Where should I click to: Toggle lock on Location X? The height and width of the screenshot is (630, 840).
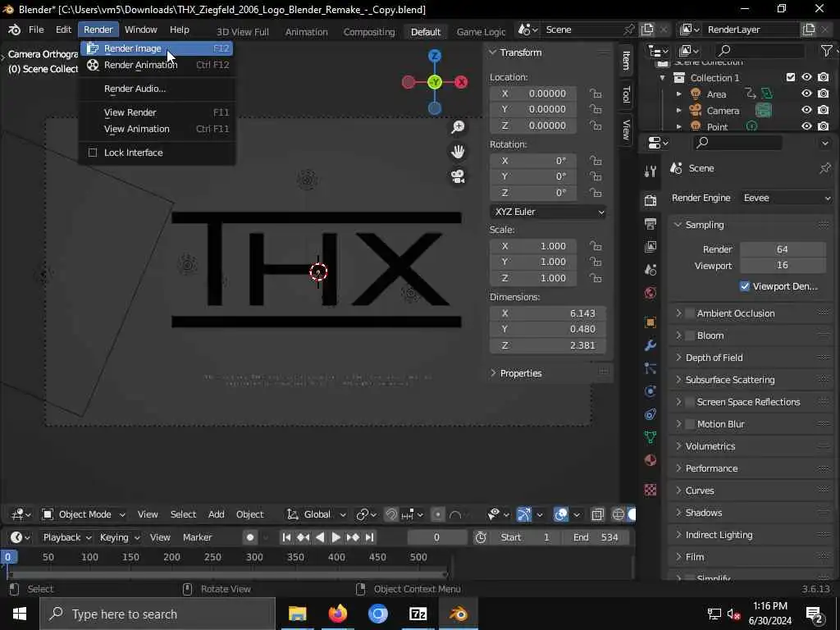596,94
